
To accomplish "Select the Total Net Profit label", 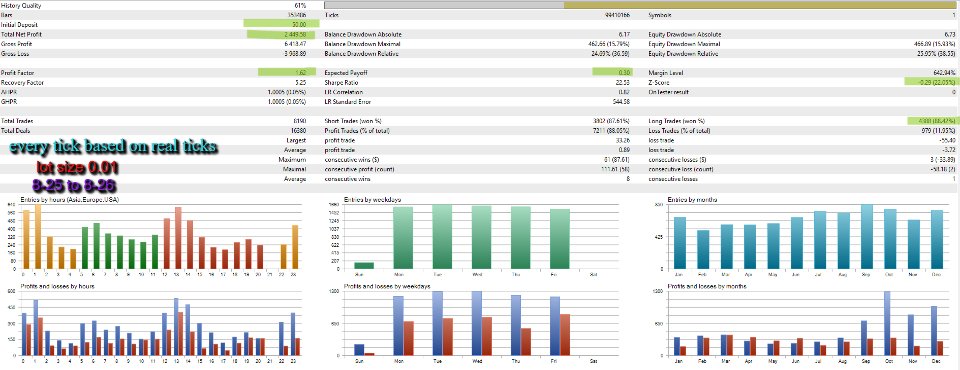I will point(21,34).
